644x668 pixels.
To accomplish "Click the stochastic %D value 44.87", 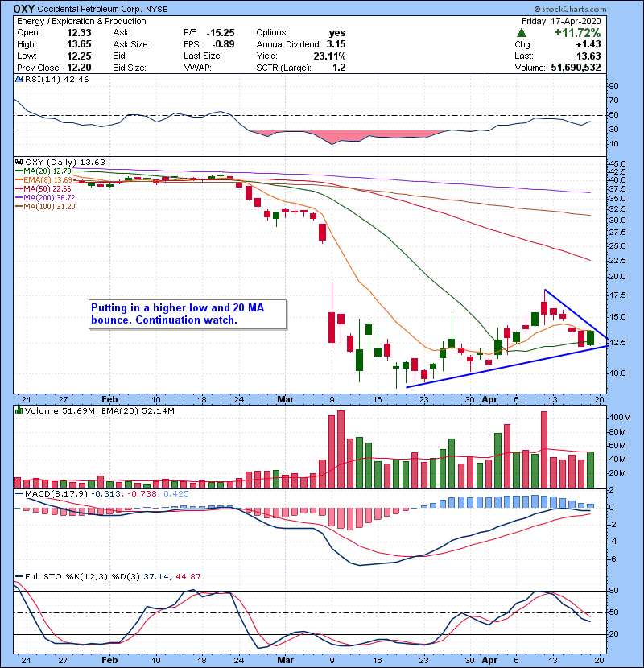I will pyautogui.click(x=188, y=577).
